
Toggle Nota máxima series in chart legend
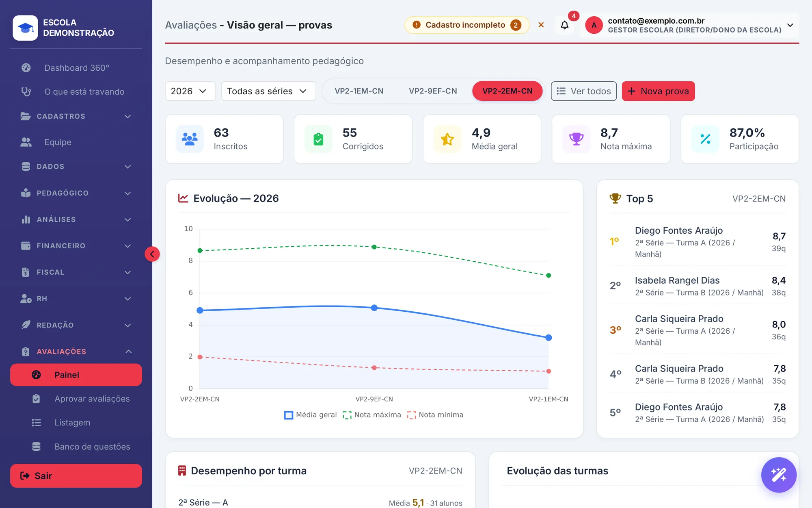(x=372, y=415)
